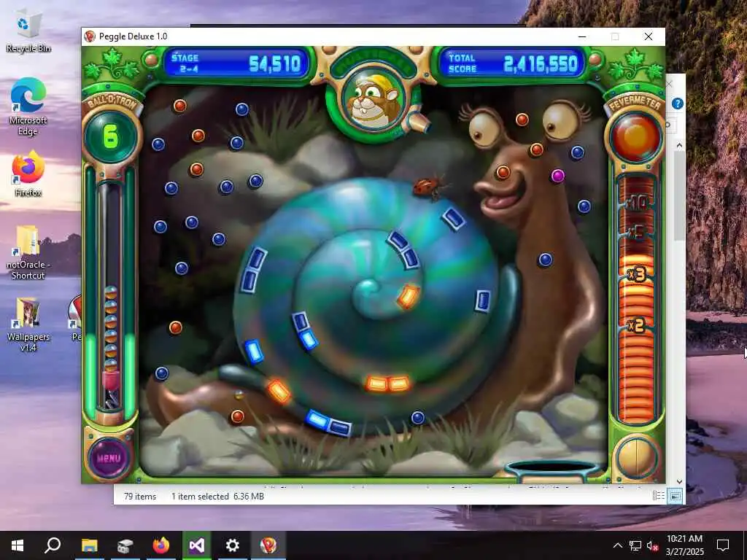Click the Recycle Bin desktop icon
Image resolution: width=747 pixels, height=560 pixels.
pyautogui.click(x=28, y=31)
